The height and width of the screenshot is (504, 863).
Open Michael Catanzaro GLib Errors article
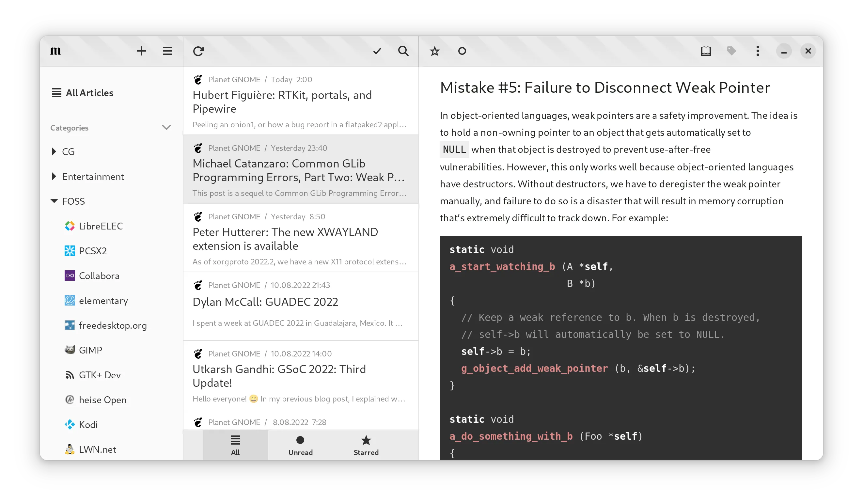click(301, 169)
